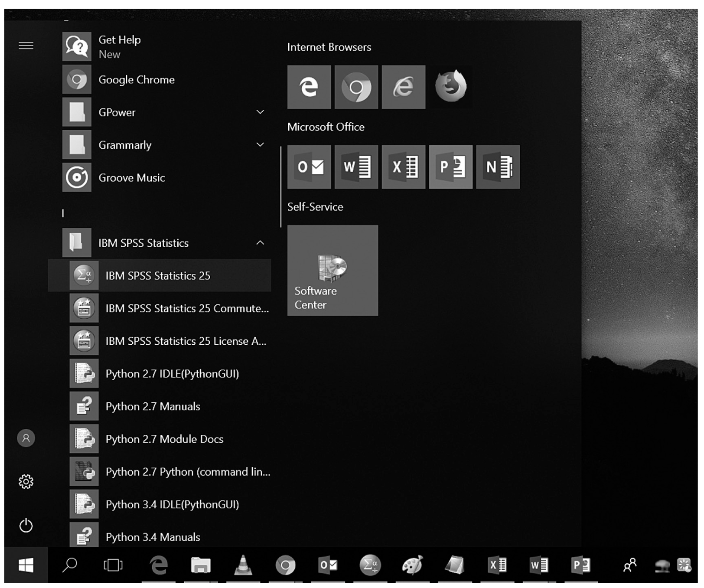Image resolution: width=704 pixels, height=588 pixels.
Task: Click the Chrome tile under Internet Browsers
Action: point(356,87)
